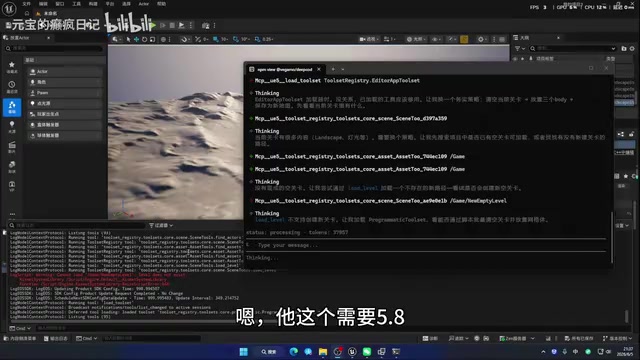Click the Windows Start button
Screen dimensions: 640x360
click(x=244, y=351)
